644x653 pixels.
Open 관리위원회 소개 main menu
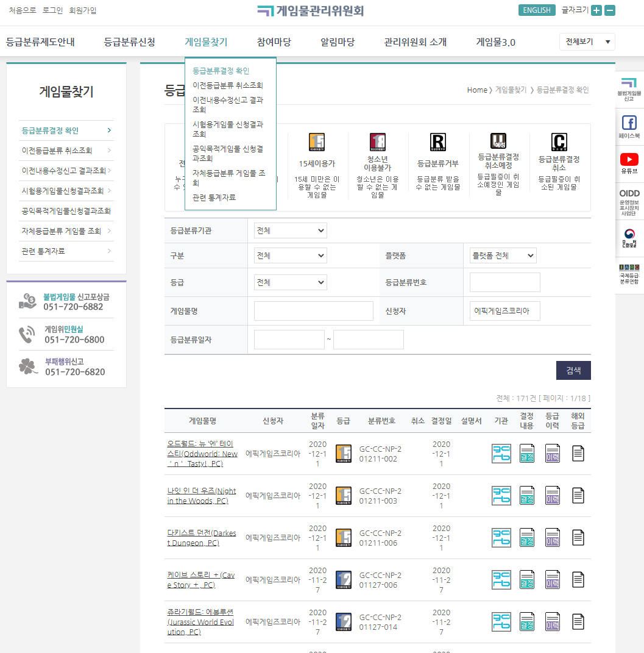[x=415, y=42]
